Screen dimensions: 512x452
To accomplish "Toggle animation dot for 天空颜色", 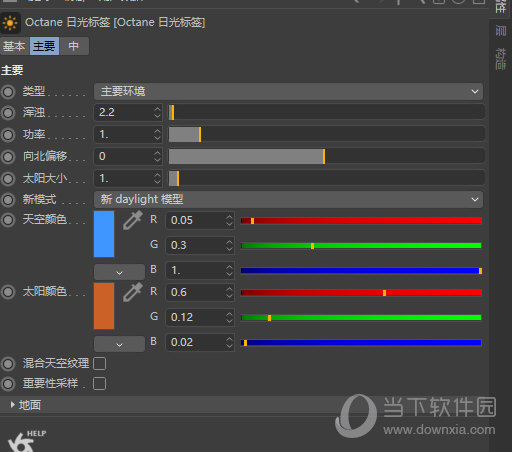I will coord(8,220).
